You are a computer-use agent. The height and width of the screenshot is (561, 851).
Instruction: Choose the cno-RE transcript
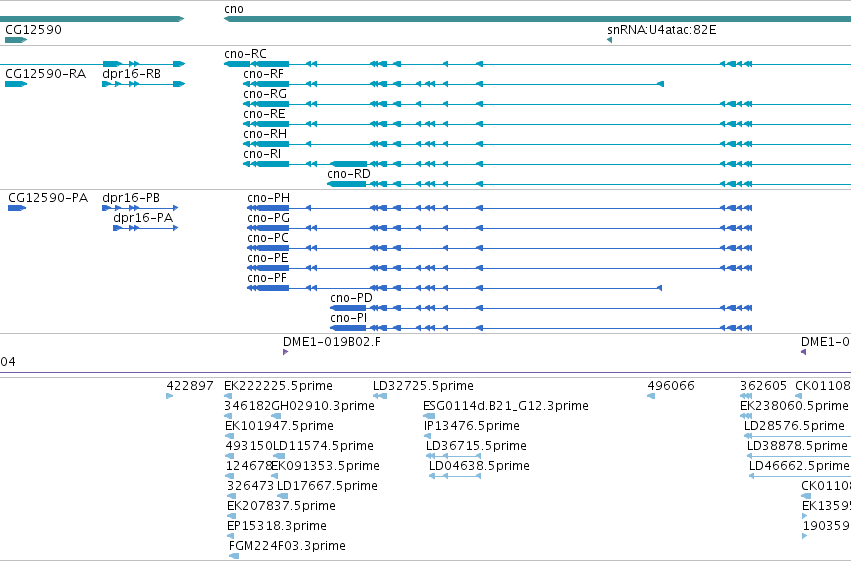[x=547, y=124]
